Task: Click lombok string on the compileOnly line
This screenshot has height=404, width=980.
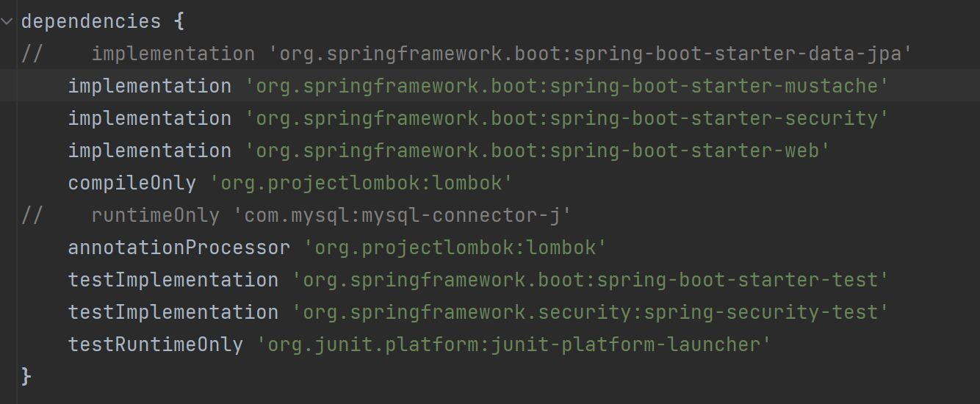Action: (x=361, y=183)
